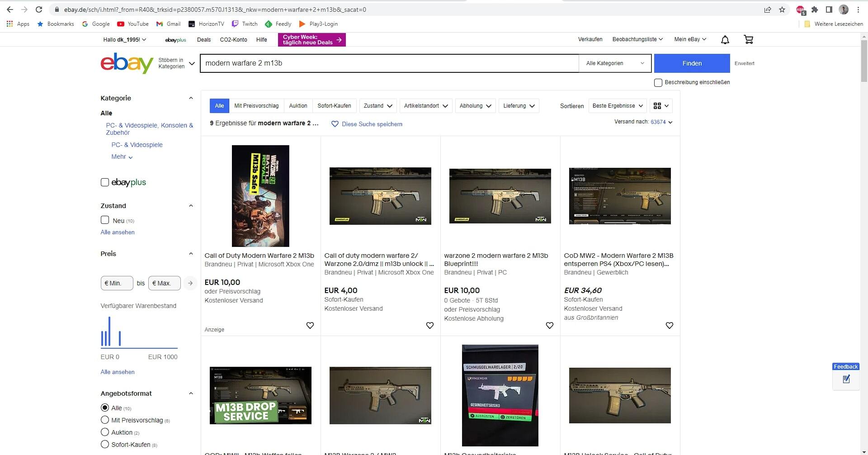868x455 pixels.
Task: Open the Apps grid shortcut
Action: tap(18, 24)
